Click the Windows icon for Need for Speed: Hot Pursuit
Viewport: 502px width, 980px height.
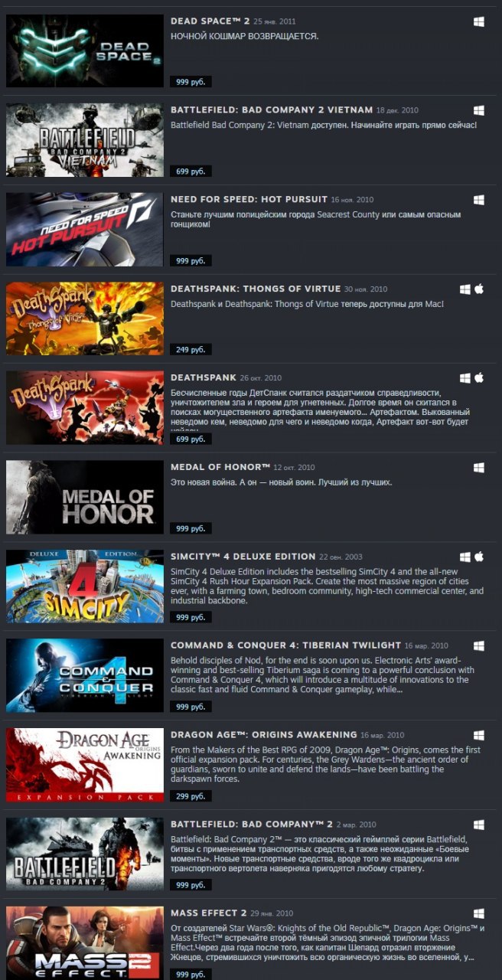point(478,200)
